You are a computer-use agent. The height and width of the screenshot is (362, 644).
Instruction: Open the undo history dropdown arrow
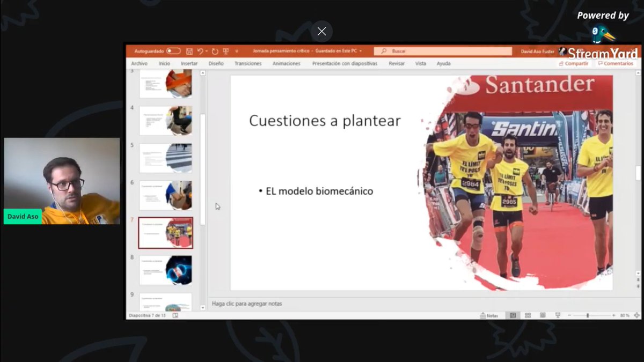pyautogui.click(x=207, y=51)
